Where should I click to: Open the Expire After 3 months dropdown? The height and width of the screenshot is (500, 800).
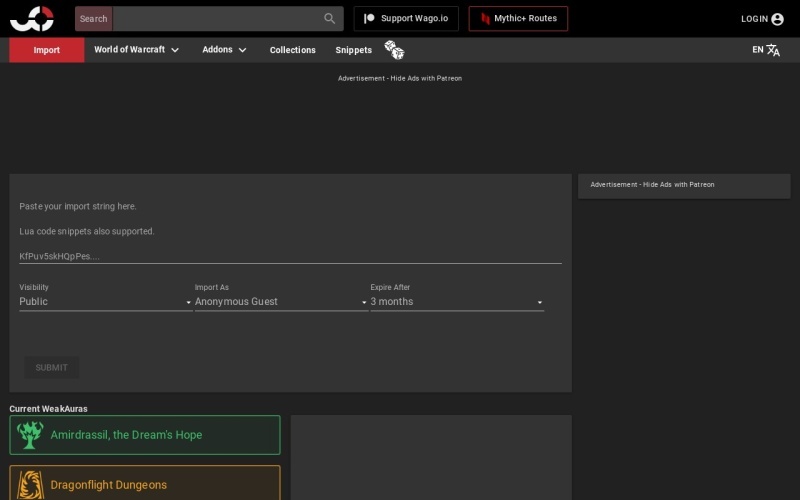click(457, 302)
